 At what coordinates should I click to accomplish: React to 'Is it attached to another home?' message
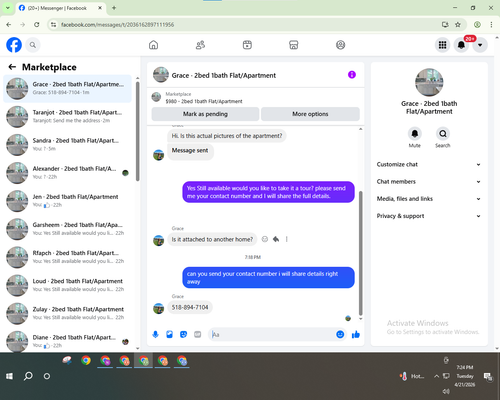pos(265,239)
